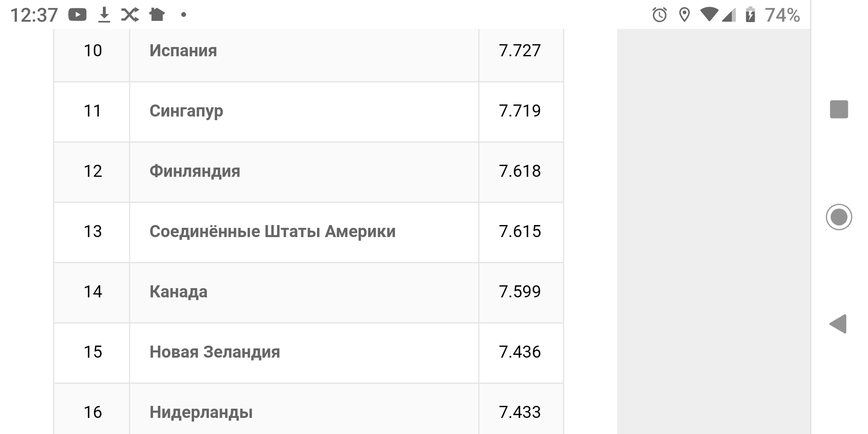868x434 pixels.
Task: Tap the Финляндия table entry
Action: 195,171
